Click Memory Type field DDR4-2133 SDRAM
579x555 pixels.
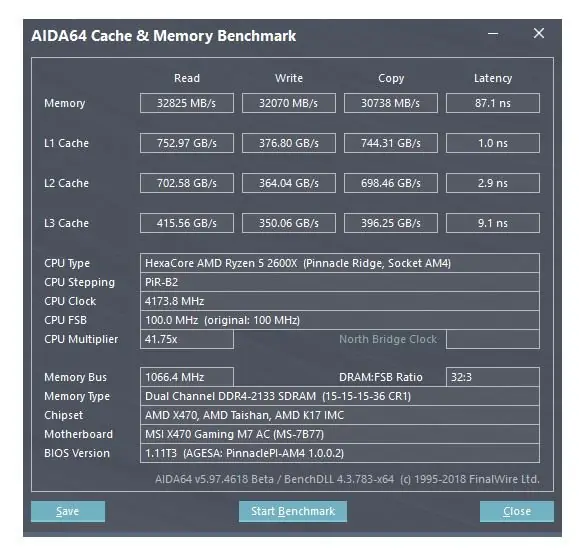340,396
